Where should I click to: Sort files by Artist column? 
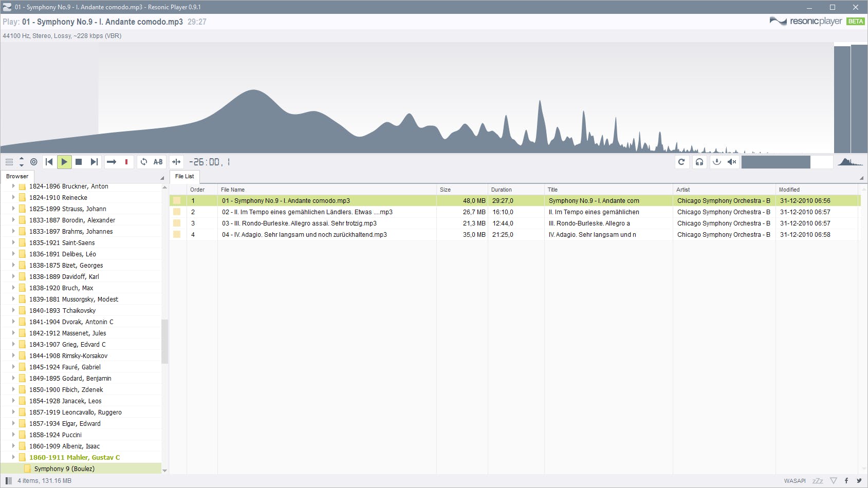point(724,190)
